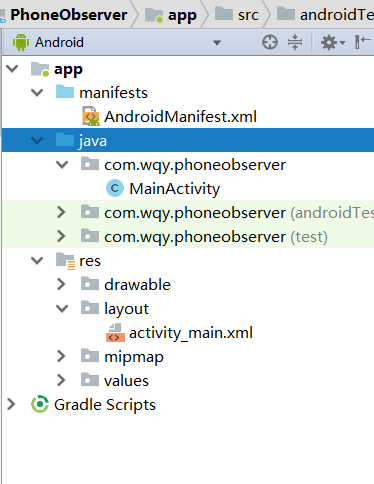The height and width of the screenshot is (484, 374).
Task: Open the project view settings gear
Action: tap(329, 43)
